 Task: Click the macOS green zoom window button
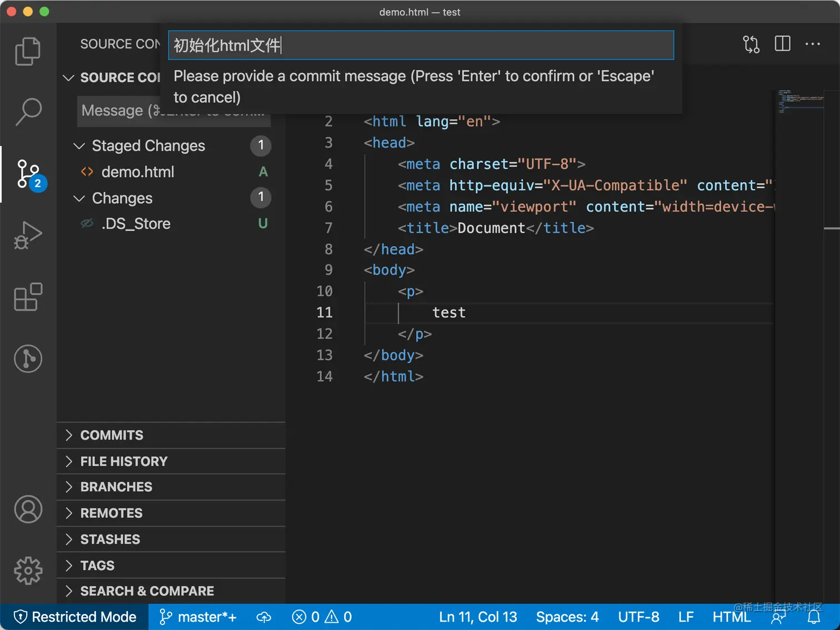(x=44, y=12)
